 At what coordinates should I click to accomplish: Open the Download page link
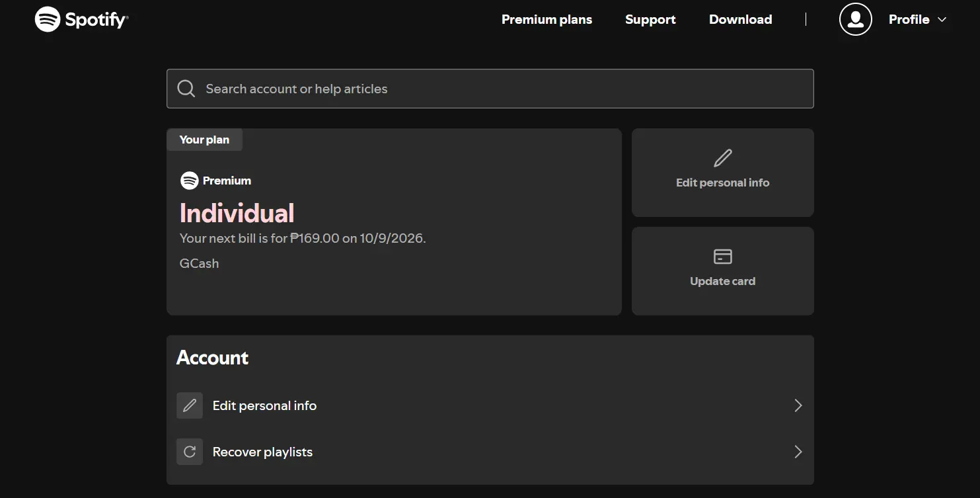740,20
